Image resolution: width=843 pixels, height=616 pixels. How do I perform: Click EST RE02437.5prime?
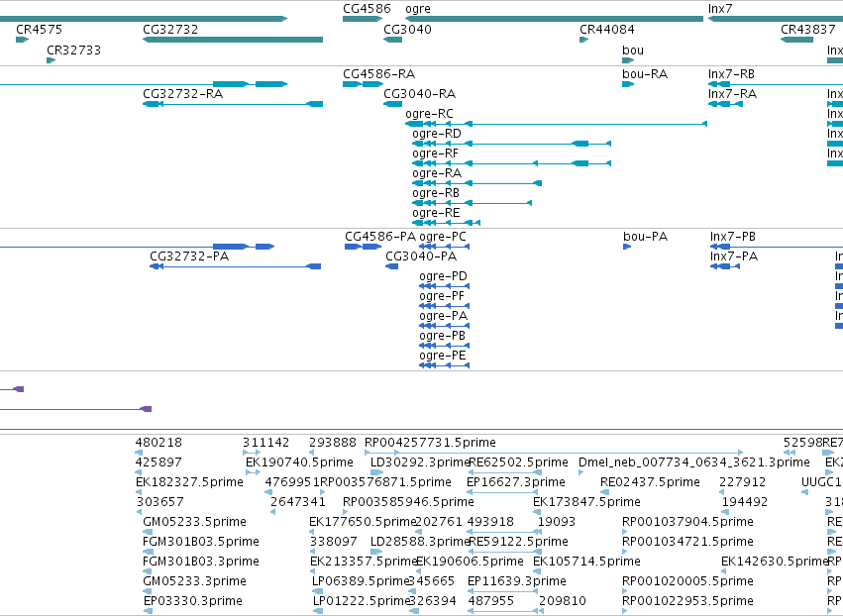(x=650, y=482)
